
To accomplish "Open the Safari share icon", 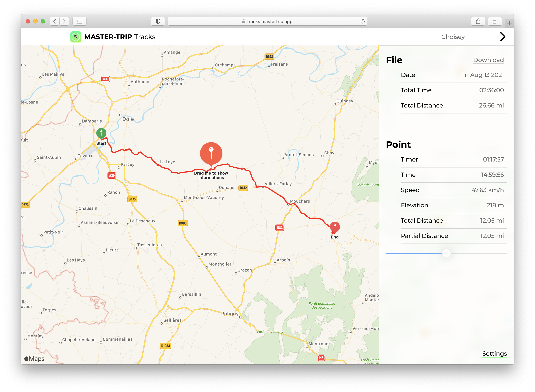I will [x=478, y=21].
